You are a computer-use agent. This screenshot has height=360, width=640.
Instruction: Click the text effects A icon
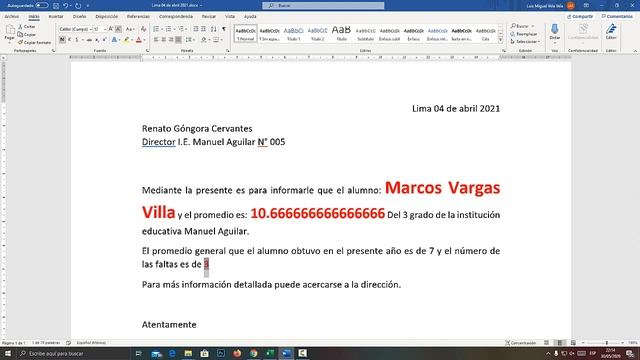pyautogui.click(x=114, y=40)
